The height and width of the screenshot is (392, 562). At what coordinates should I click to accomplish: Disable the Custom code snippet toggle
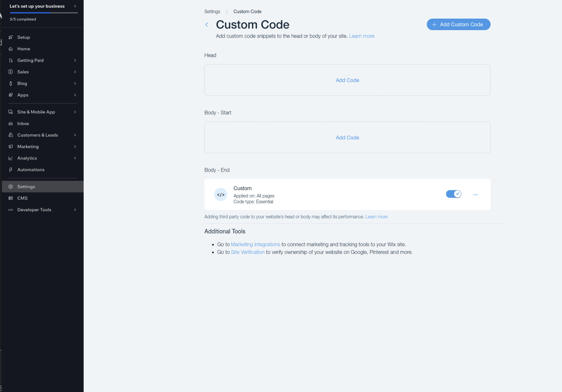(x=453, y=194)
